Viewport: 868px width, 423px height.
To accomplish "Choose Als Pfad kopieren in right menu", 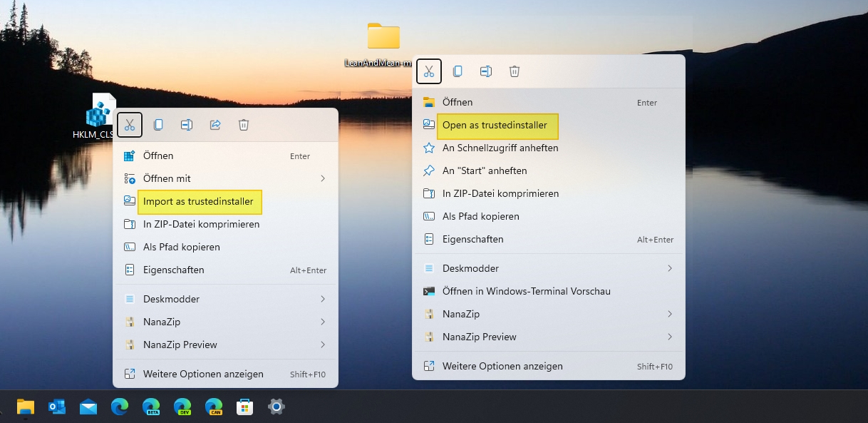I will [548, 216].
